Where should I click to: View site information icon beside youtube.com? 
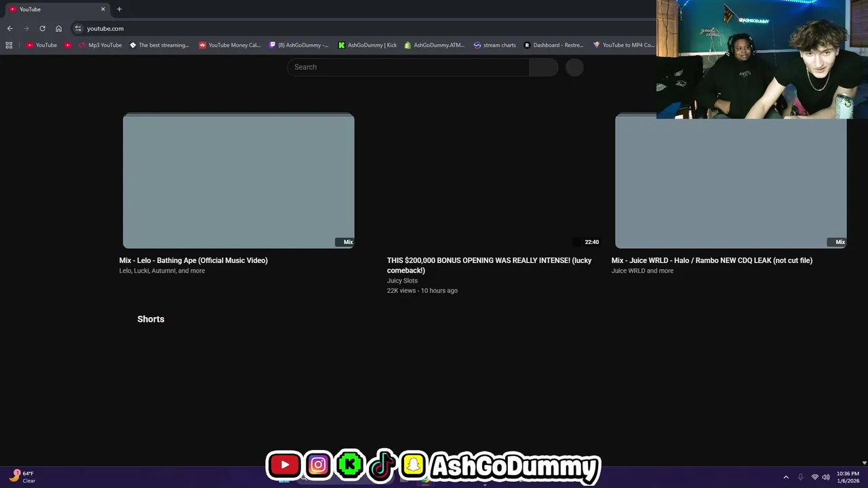[x=78, y=28]
